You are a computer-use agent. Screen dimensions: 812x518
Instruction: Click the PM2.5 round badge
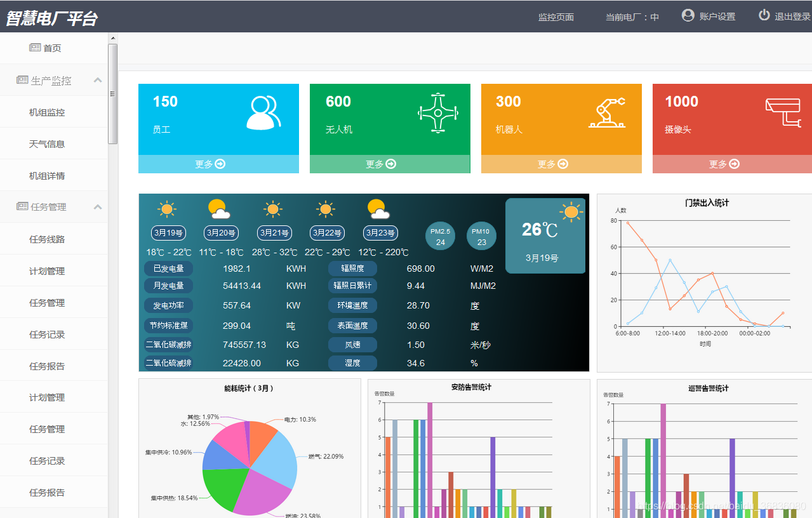click(440, 236)
